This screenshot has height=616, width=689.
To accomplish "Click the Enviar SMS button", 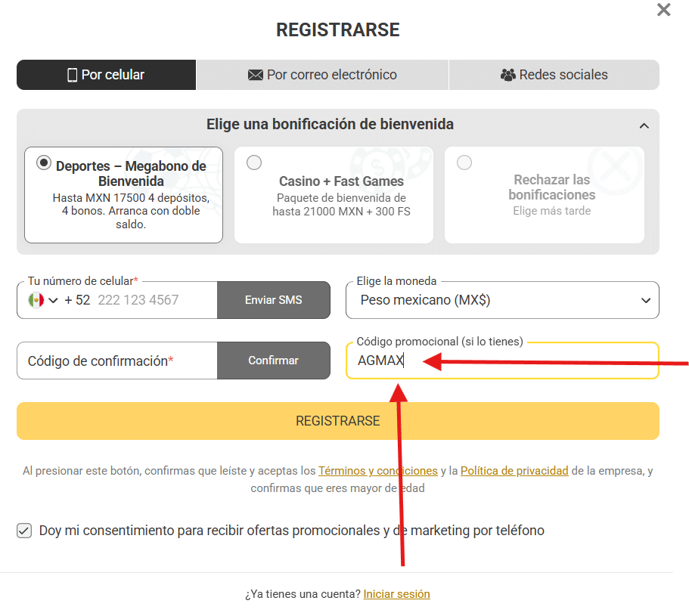I will pos(273,300).
